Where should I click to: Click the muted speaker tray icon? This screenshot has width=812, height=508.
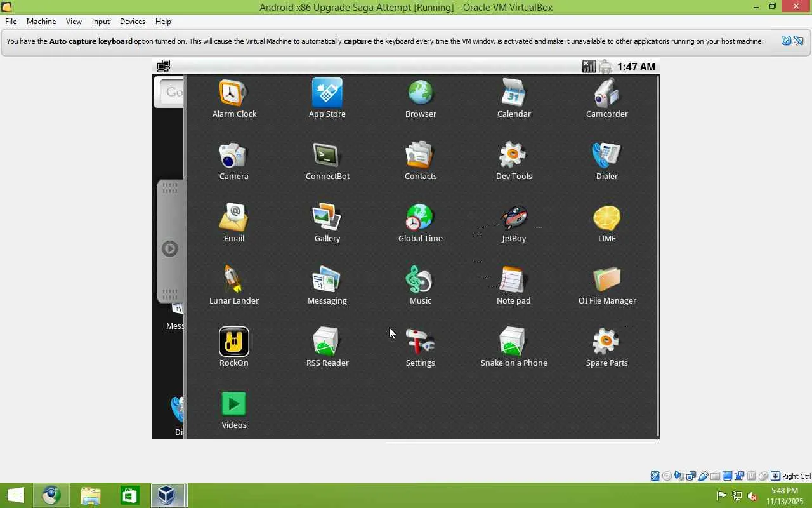point(752,496)
